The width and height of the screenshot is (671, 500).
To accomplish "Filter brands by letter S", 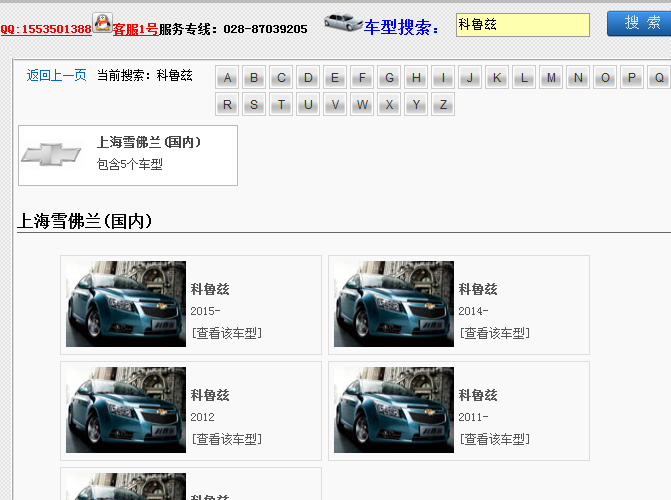I will [x=254, y=104].
